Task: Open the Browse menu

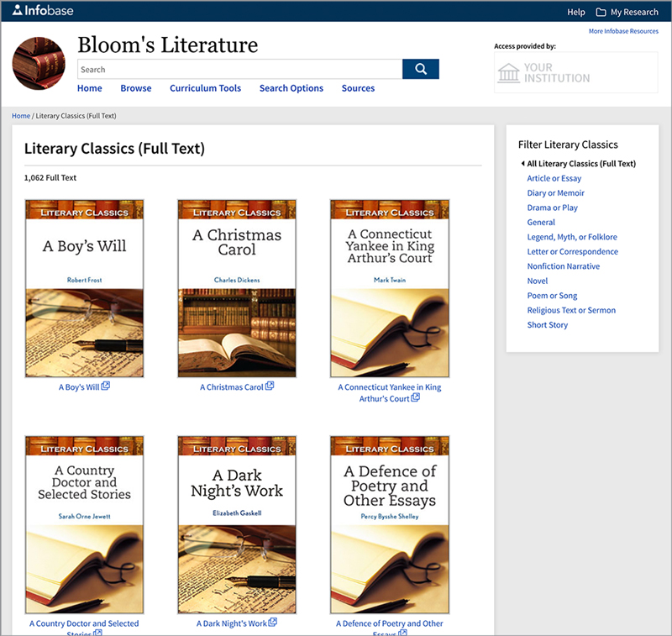Action: pyautogui.click(x=136, y=88)
